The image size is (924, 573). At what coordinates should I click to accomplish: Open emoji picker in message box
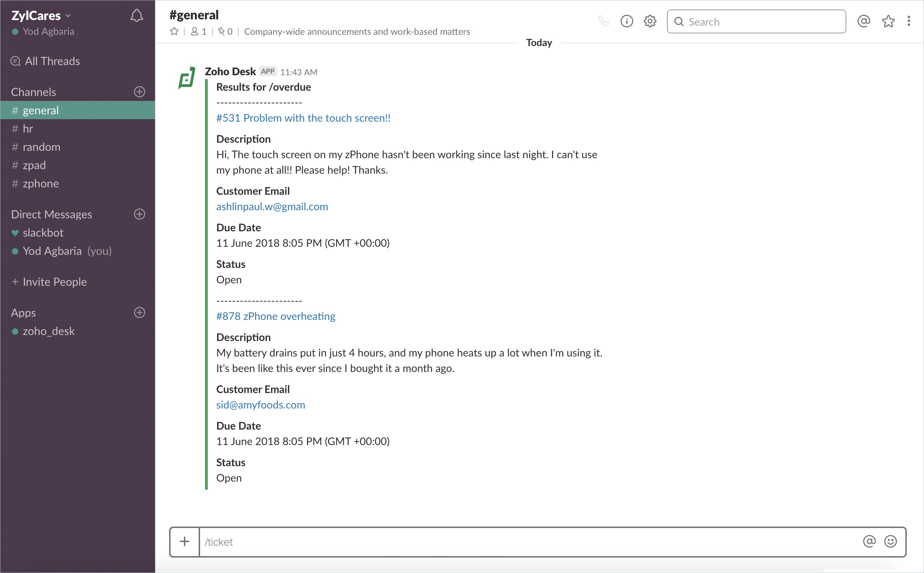tap(890, 542)
